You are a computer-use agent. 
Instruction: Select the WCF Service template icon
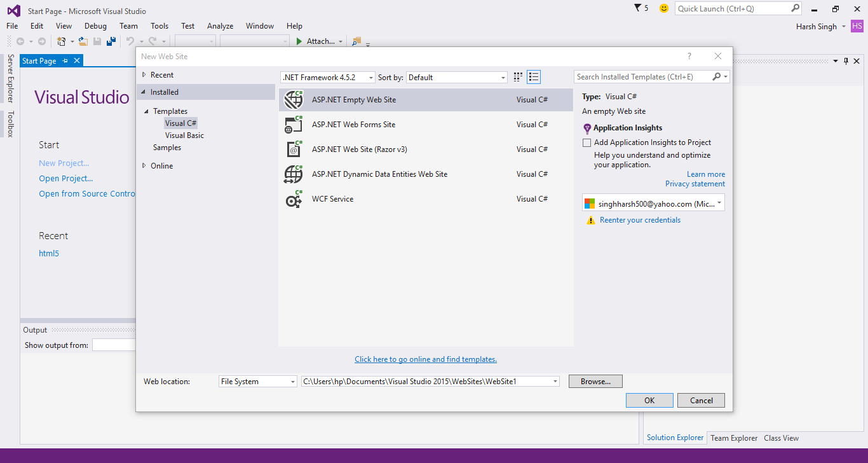294,199
